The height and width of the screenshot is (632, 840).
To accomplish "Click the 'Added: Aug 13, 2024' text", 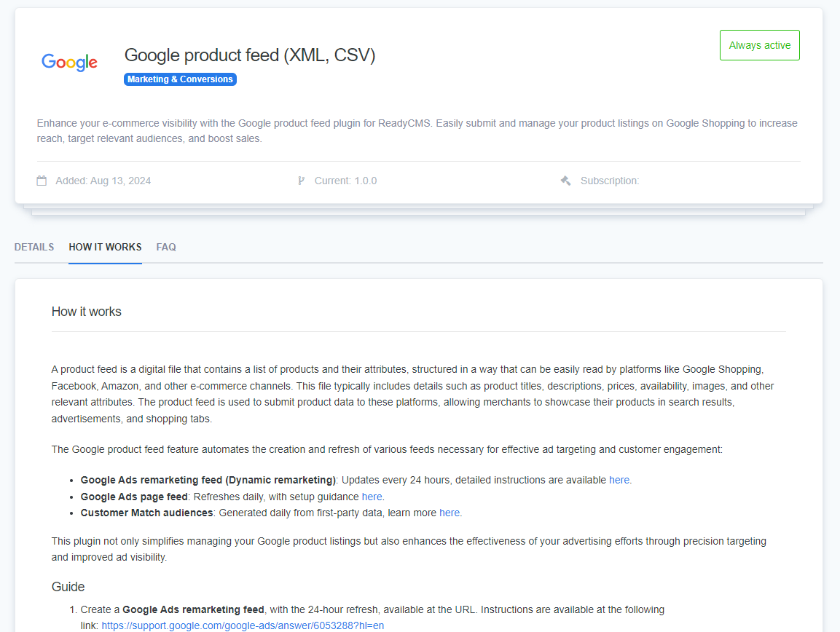I will (x=103, y=181).
